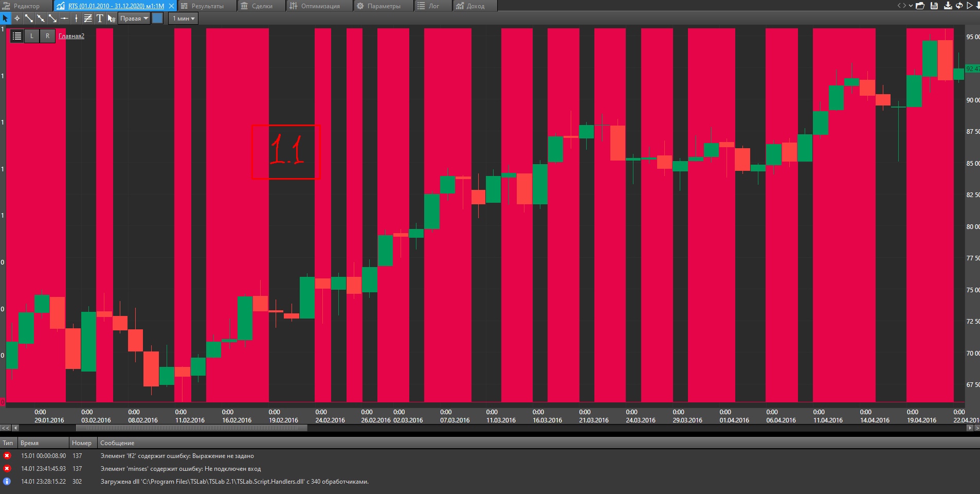
Task: Expand the tab list dropdown chevron
Action: (x=911, y=6)
